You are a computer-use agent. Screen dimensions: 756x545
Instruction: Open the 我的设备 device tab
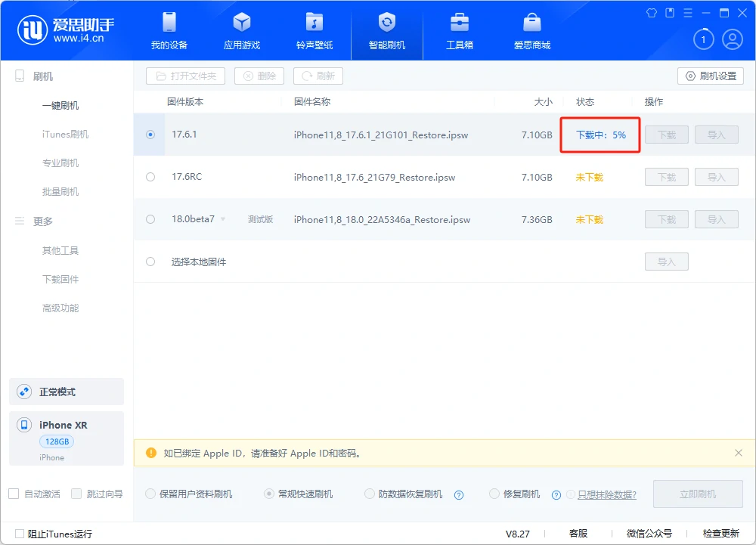click(x=169, y=31)
